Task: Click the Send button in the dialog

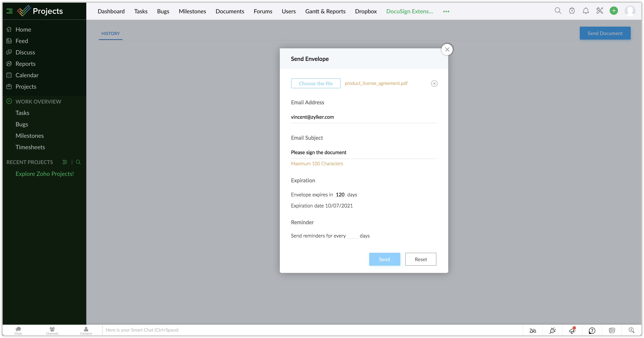Action: tap(384, 259)
